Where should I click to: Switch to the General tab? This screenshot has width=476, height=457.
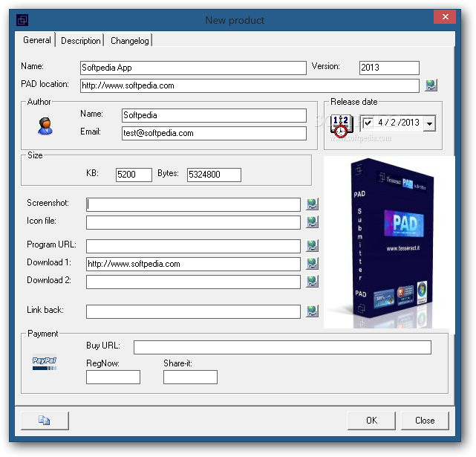tap(37, 40)
